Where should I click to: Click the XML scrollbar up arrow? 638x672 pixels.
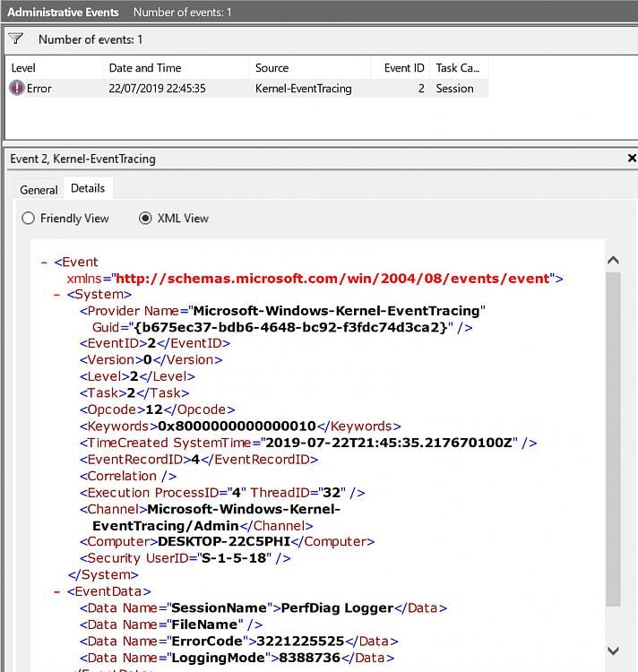coord(613,260)
